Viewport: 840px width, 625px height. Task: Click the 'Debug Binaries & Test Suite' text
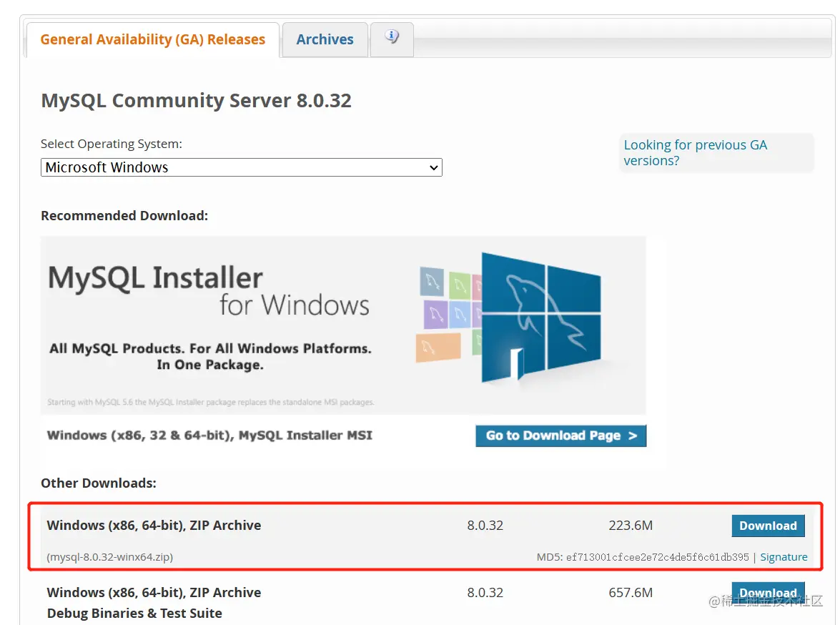(134, 614)
